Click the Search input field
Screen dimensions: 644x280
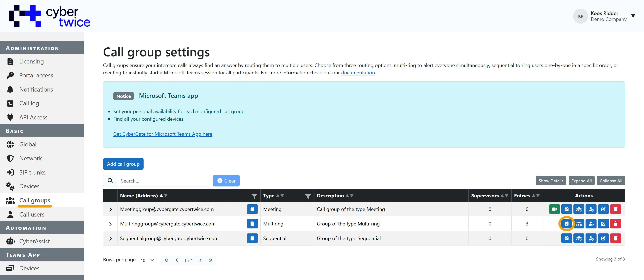[x=164, y=181]
